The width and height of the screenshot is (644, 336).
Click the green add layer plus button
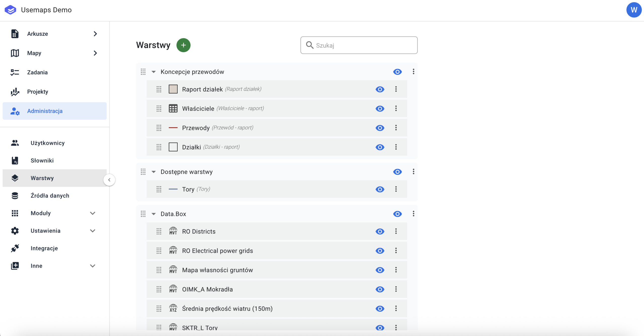(x=183, y=45)
